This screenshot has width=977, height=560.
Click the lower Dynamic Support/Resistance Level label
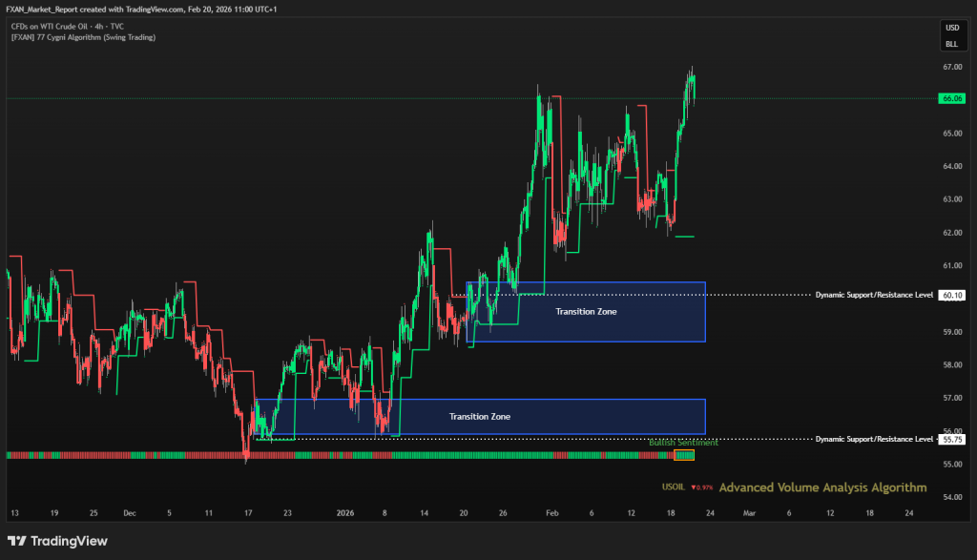click(873, 439)
